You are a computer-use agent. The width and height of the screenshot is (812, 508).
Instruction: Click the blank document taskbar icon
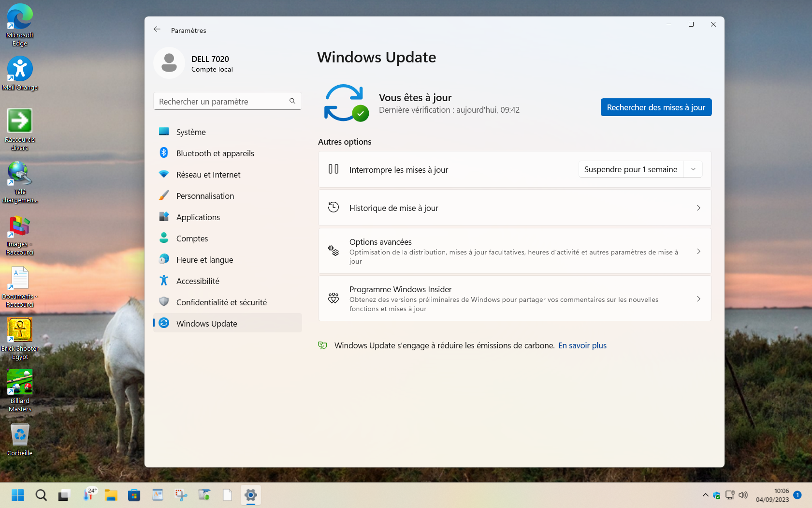click(227, 495)
